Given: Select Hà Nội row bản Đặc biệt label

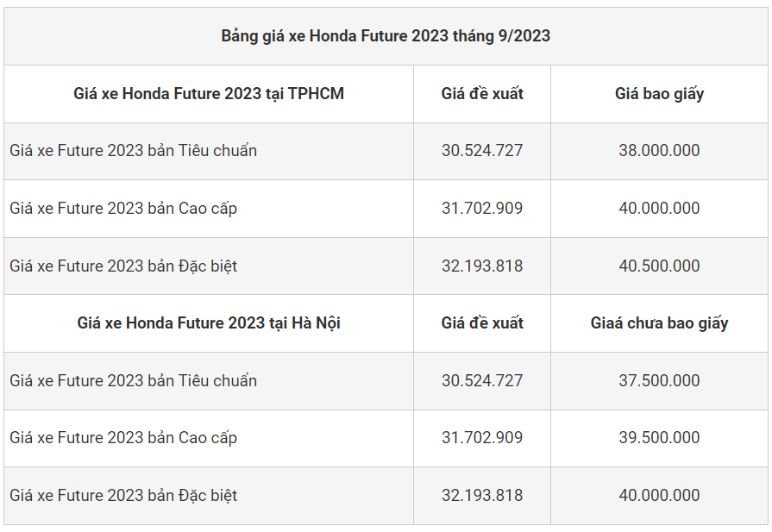Looking at the screenshot, I should click(123, 496).
